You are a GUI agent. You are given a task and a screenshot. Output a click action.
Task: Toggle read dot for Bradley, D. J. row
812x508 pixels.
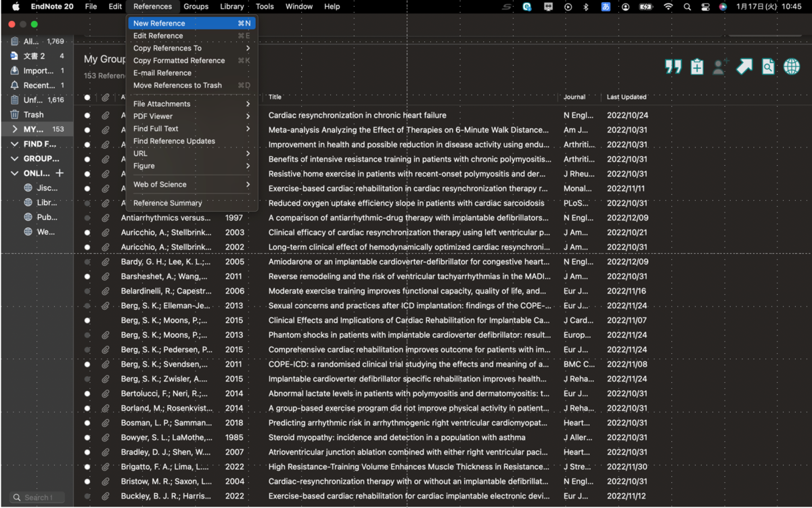point(87,452)
